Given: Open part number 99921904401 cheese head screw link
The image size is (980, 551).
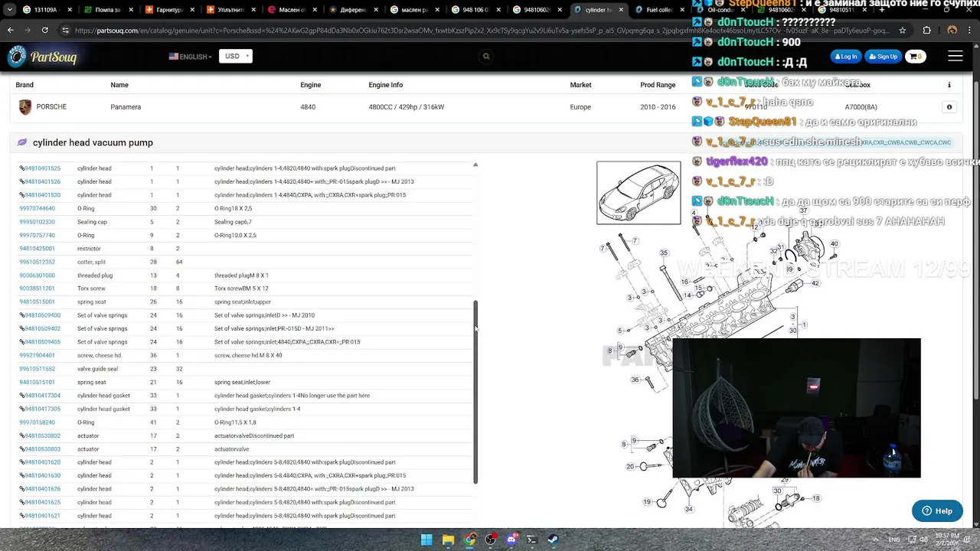Looking at the screenshot, I should pyautogui.click(x=37, y=355).
